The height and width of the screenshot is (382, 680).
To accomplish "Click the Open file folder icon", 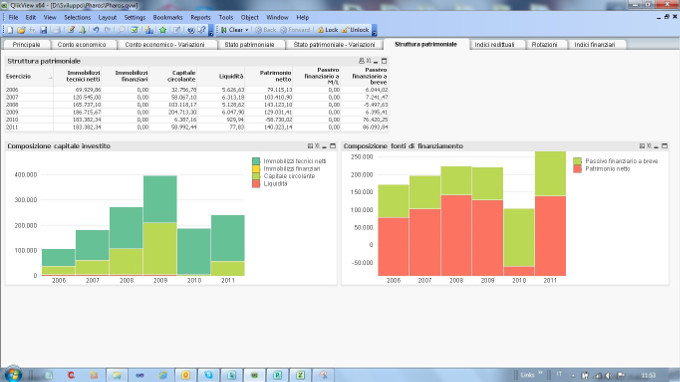I will pos(21,30).
